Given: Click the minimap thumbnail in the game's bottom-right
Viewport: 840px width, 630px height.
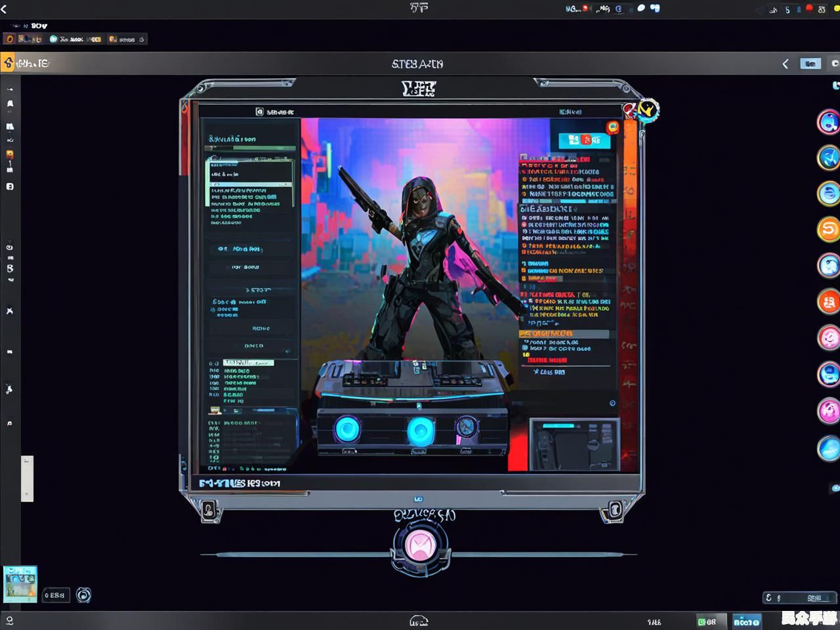Looking at the screenshot, I should pyautogui.click(x=574, y=444).
